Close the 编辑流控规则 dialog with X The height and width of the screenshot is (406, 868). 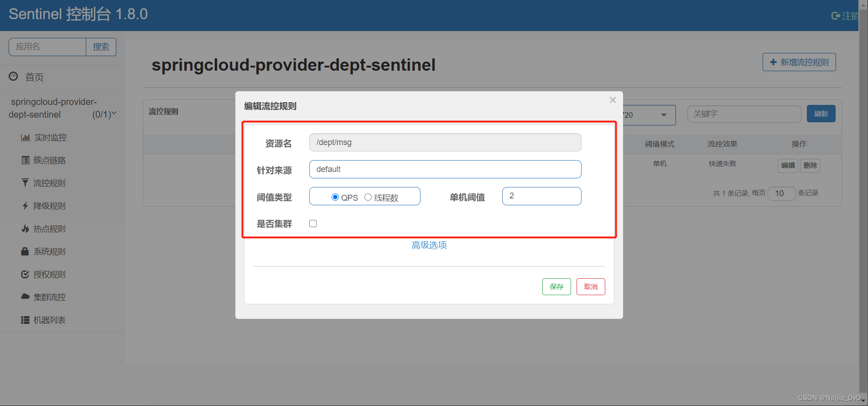(x=613, y=100)
